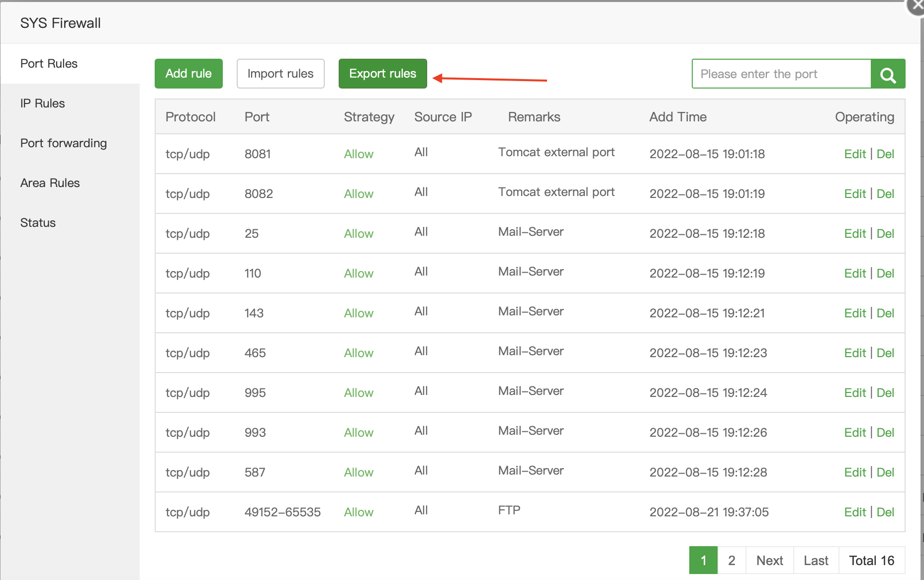
Task: Edit the port 8081 rule
Action: tap(855, 154)
